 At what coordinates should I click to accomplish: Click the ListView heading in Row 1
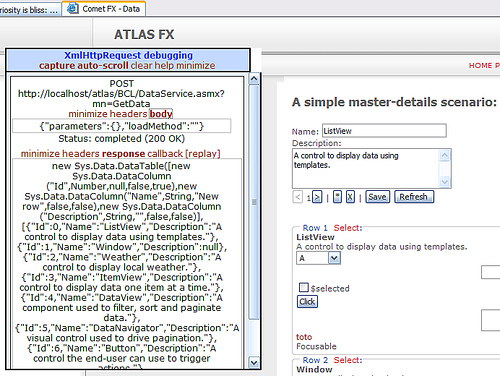pos(315,237)
